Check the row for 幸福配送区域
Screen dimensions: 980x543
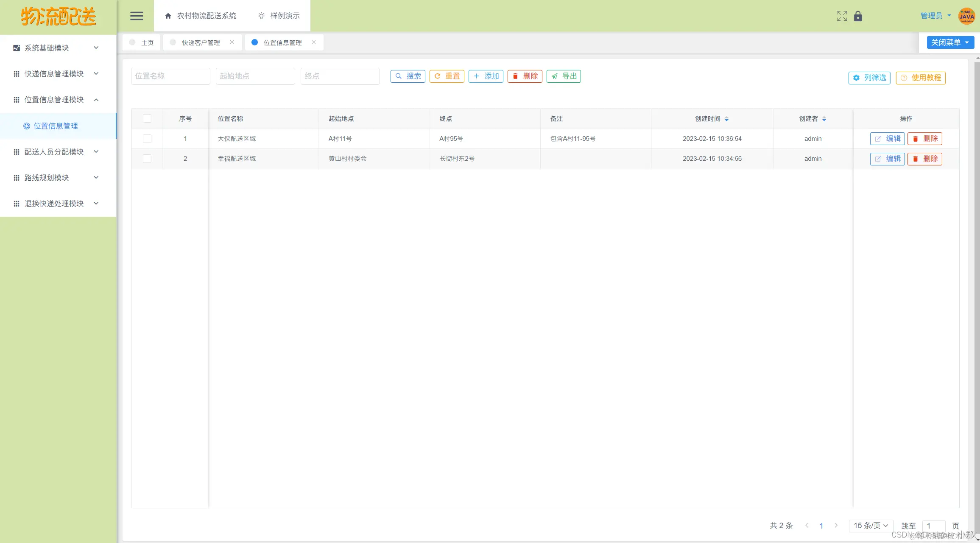tap(147, 159)
